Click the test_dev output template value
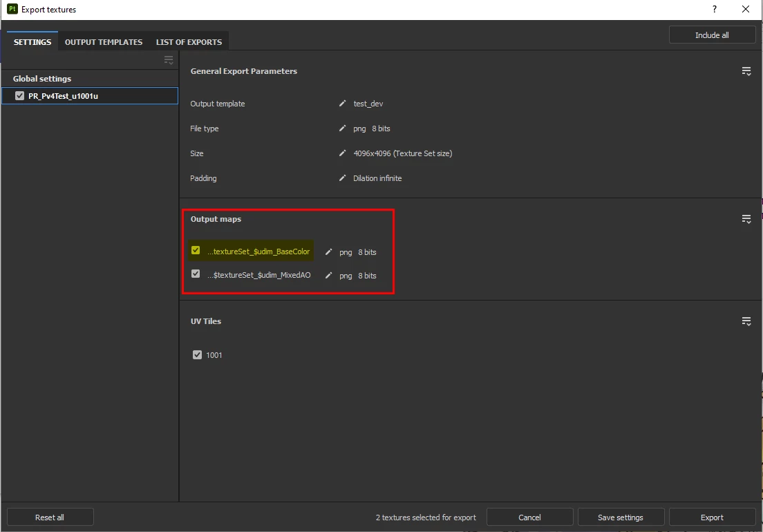This screenshot has width=763, height=532. pos(368,104)
